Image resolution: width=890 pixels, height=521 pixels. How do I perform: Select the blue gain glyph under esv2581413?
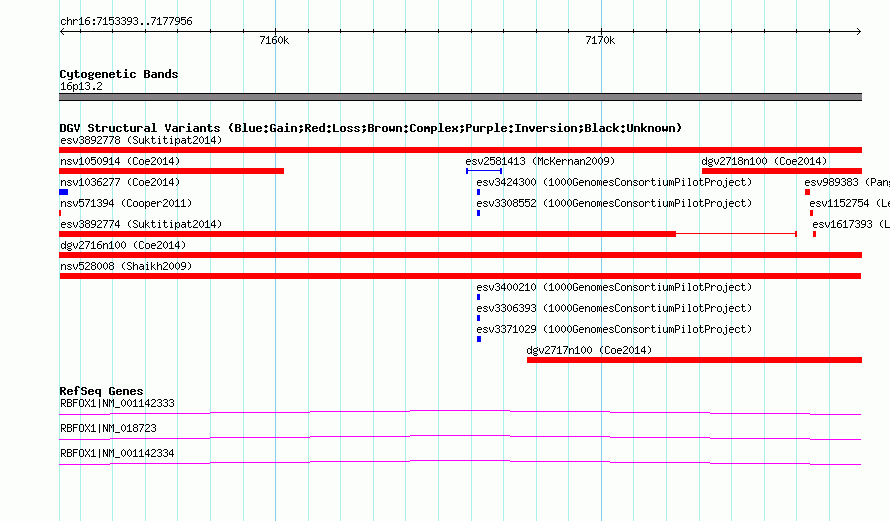pos(484,171)
